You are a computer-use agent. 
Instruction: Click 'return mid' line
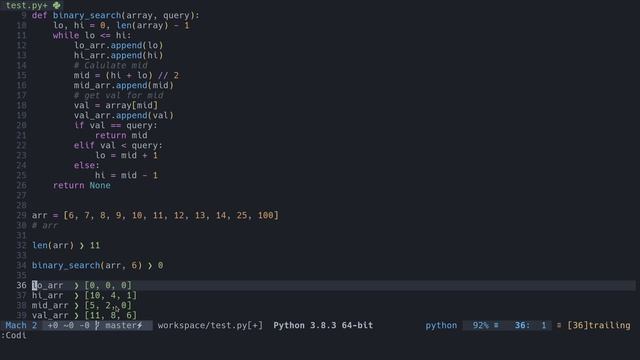click(x=121, y=136)
